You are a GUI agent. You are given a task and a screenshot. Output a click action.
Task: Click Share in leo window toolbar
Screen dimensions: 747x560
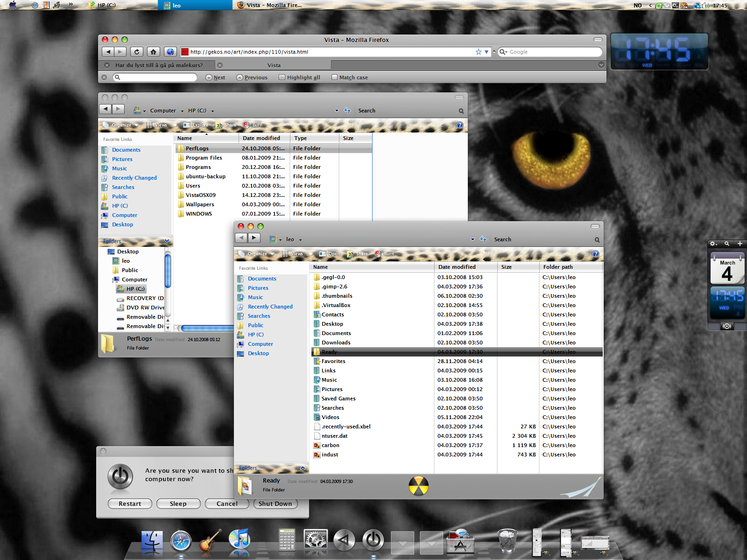click(x=358, y=254)
